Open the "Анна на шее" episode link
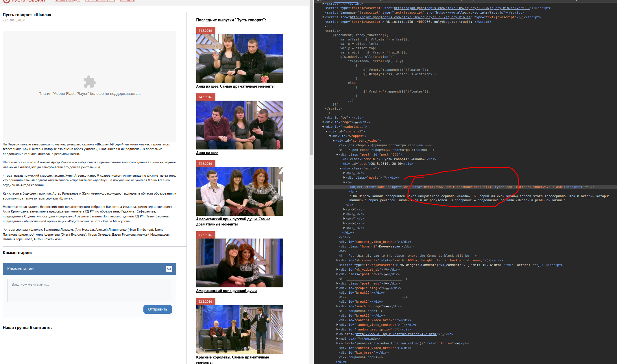 207,153
